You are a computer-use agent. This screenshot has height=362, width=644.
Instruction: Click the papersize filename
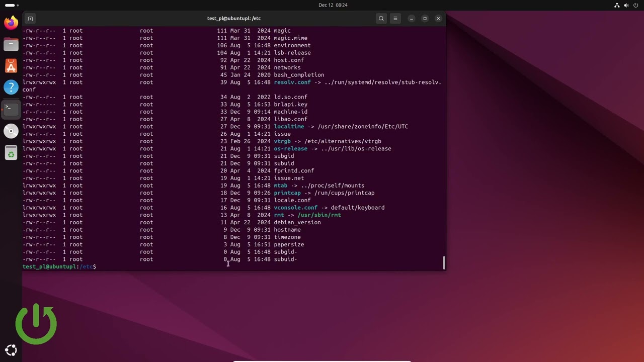tap(289, 244)
